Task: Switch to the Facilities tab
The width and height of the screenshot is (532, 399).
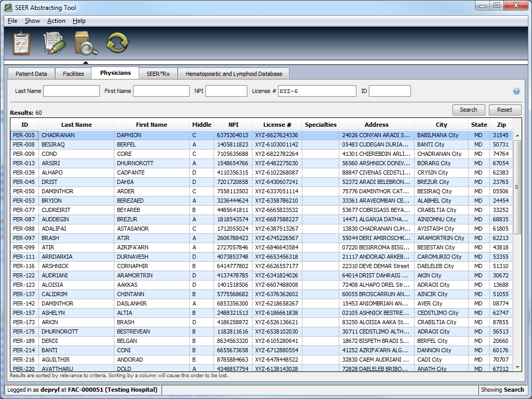Action: coord(73,74)
